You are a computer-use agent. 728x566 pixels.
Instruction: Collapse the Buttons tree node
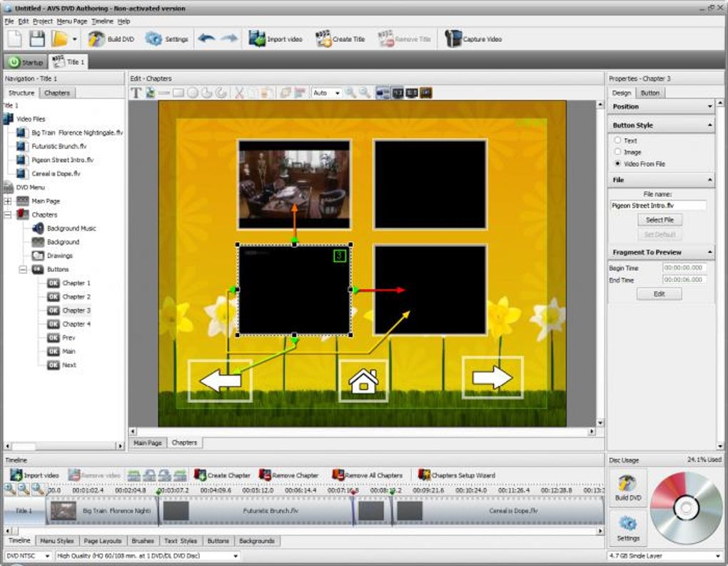coord(22,269)
